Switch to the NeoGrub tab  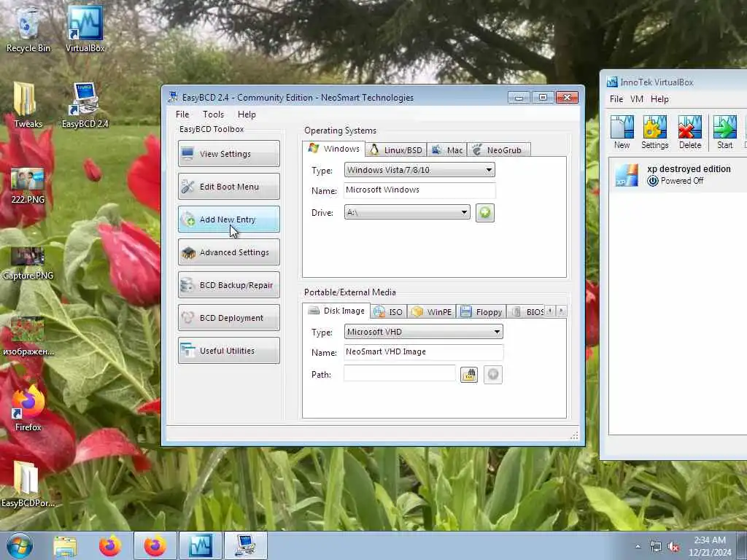coord(498,150)
